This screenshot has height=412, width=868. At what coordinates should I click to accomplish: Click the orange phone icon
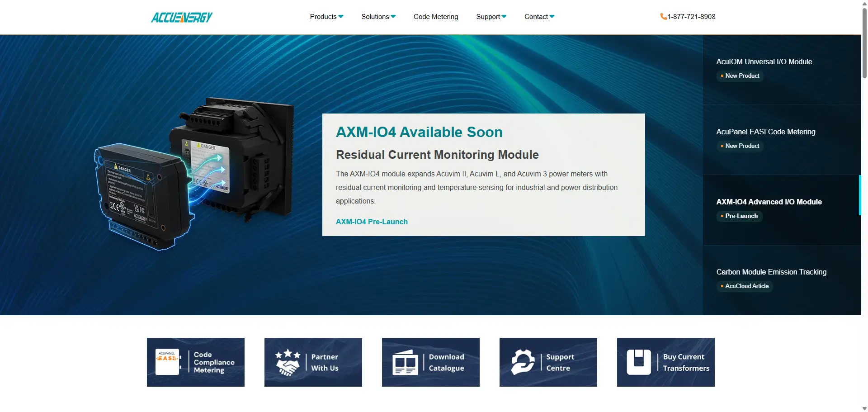[x=663, y=17]
